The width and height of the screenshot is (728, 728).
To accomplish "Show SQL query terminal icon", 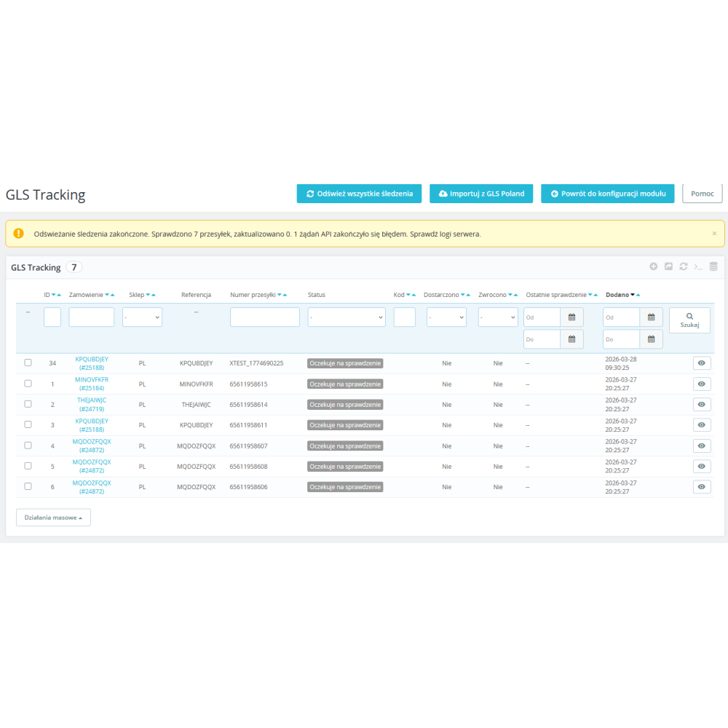I will [698, 266].
